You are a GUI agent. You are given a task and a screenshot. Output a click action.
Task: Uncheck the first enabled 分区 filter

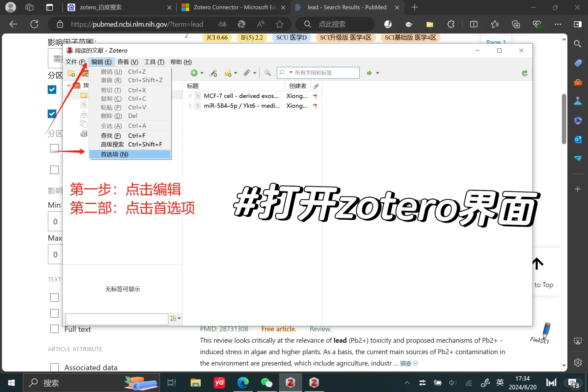point(52,89)
